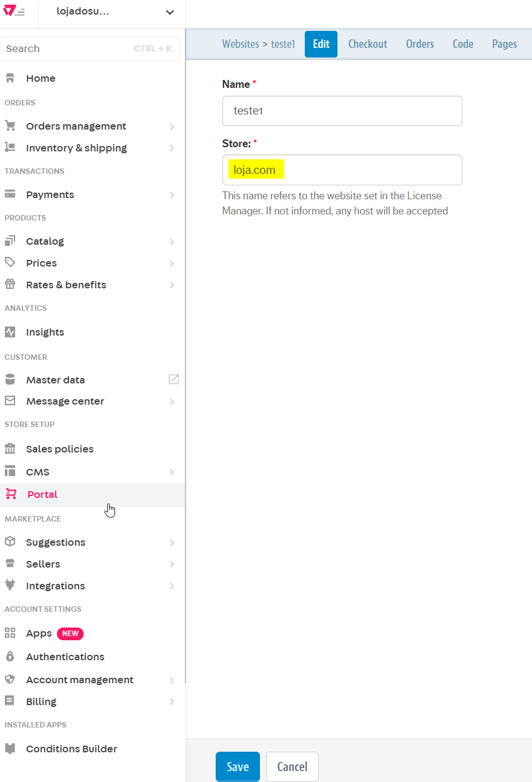
Task: Click the Authentications lock icon
Action: pyautogui.click(x=10, y=656)
